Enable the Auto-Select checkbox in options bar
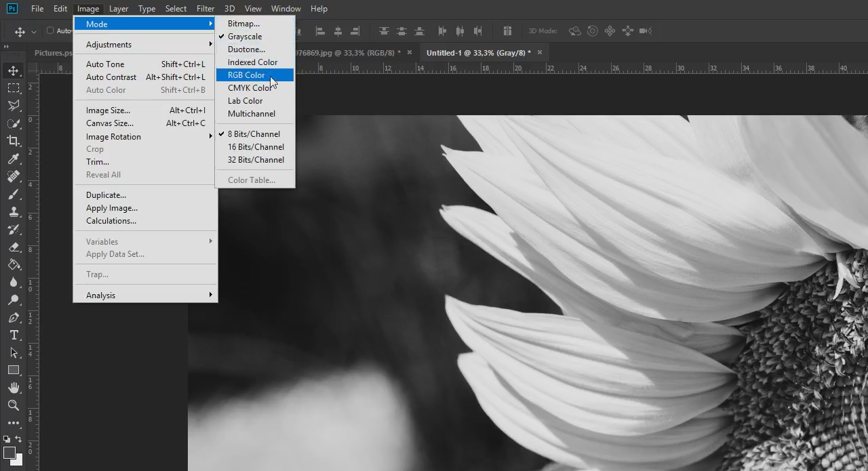Image resolution: width=868 pixels, height=471 pixels. tap(50, 30)
